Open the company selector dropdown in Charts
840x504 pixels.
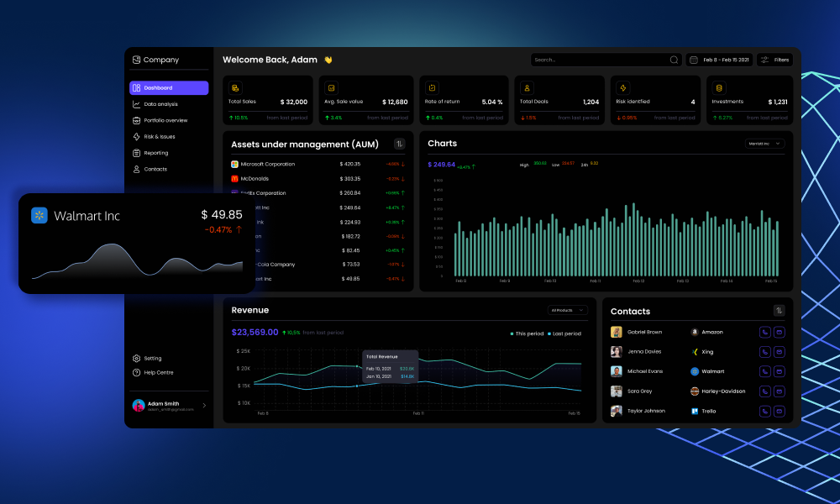(x=764, y=144)
